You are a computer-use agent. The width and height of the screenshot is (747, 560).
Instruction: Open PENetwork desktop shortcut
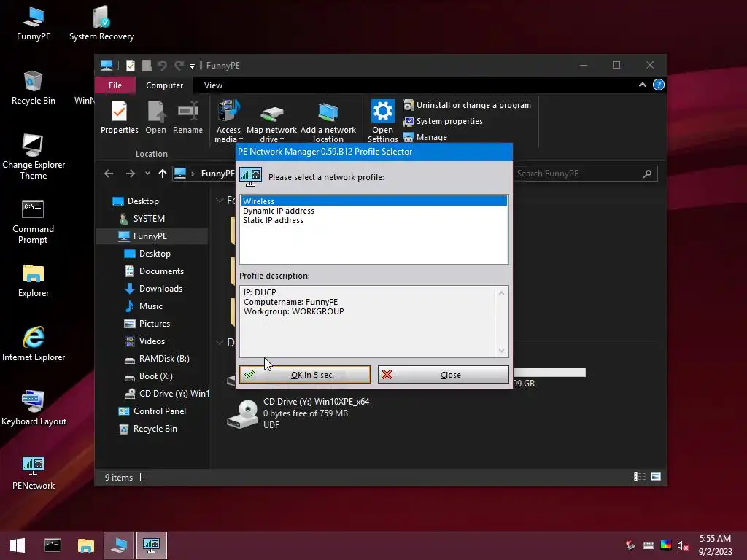point(34,472)
